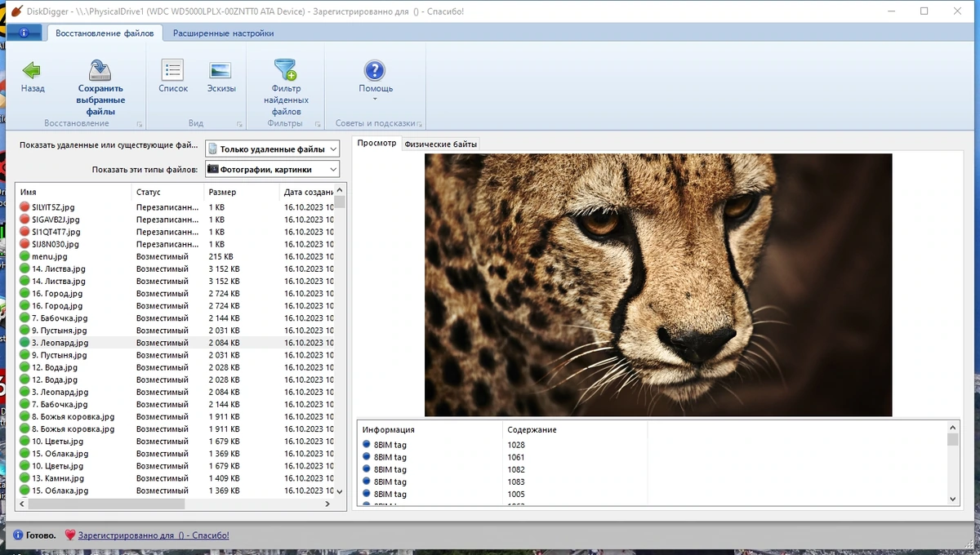The height and width of the screenshot is (555, 980).
Task: Click the blue bullet of 8BIM tag 1083
Action: click(x=367, y=482)
